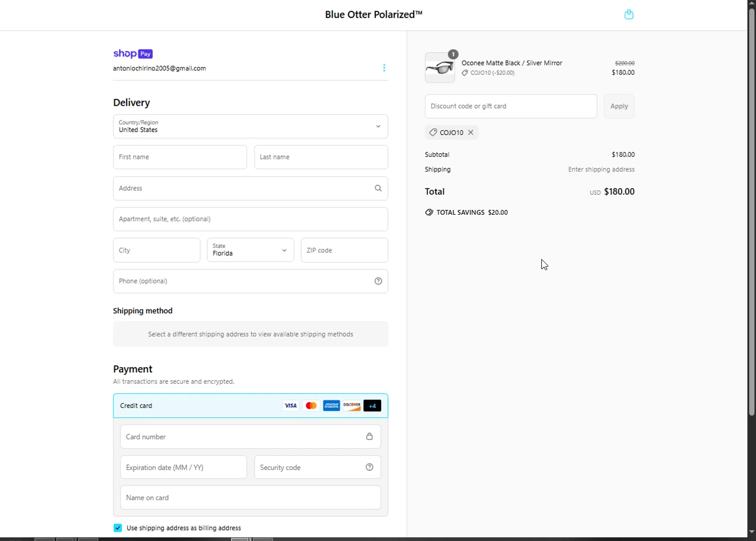Click the struck-through $200.00 price
The height and width of the screenshot is (541, 756).
coord(624,63)
